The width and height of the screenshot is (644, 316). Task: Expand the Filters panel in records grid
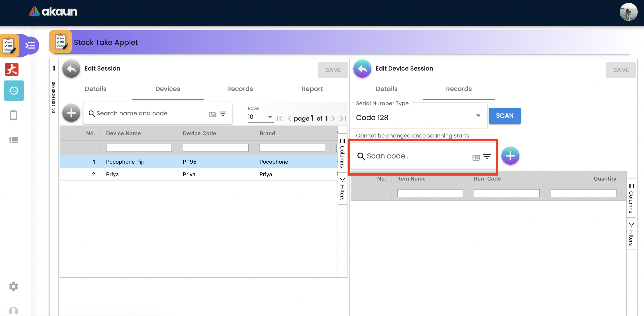tap(631, 234)
